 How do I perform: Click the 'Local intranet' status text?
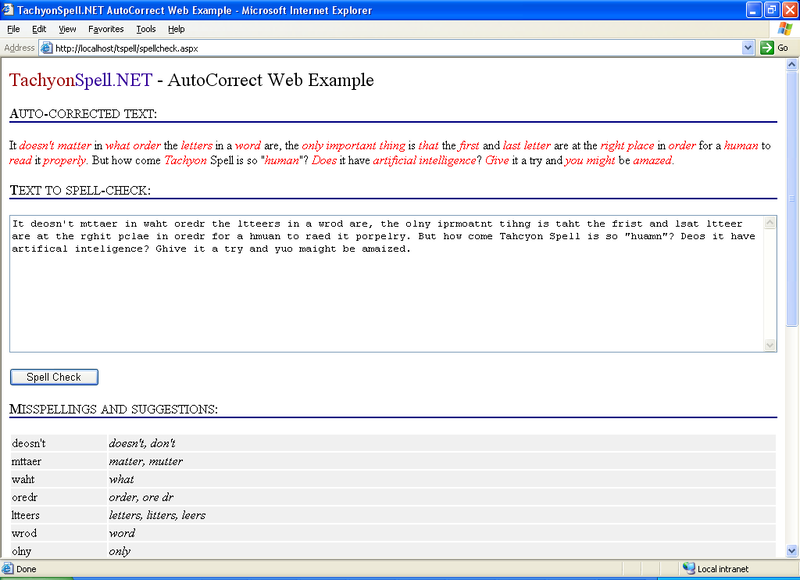[x=722, y=569]
